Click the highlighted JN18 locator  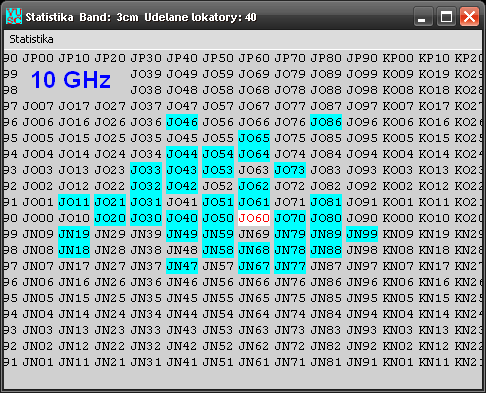click(74, 250)
